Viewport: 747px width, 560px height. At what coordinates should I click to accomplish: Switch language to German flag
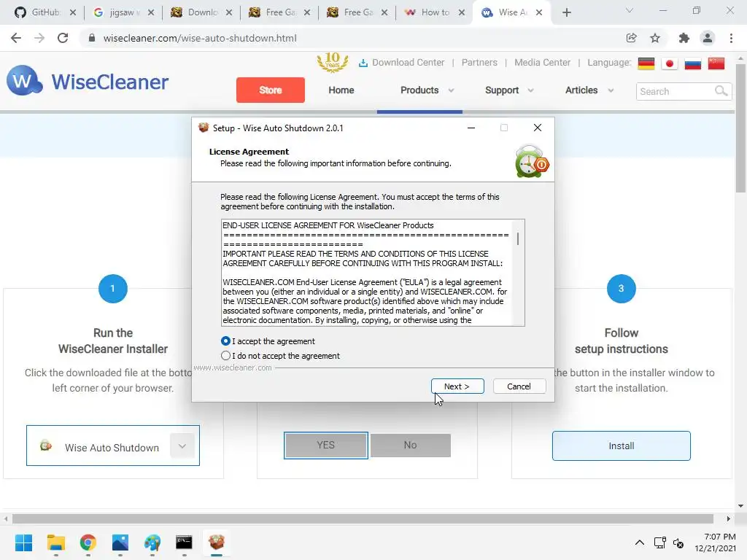point(646,63)
